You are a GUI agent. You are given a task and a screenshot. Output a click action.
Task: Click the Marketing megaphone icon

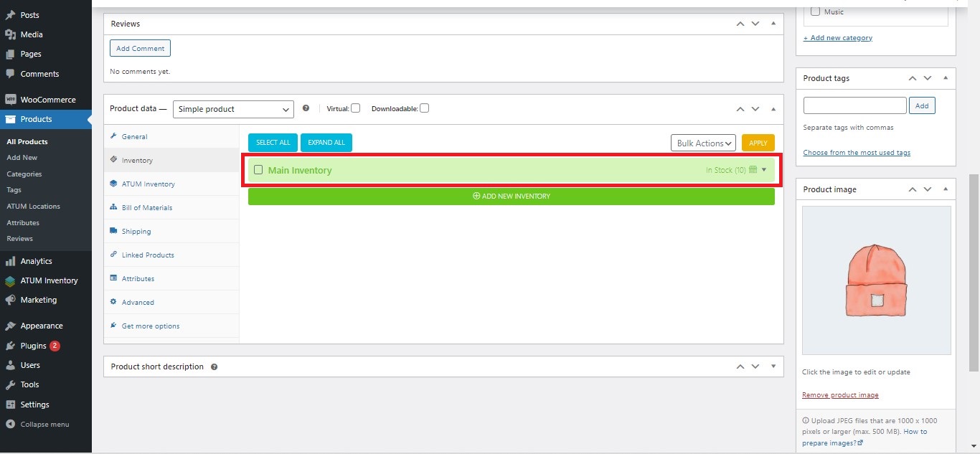click(10, 300)
